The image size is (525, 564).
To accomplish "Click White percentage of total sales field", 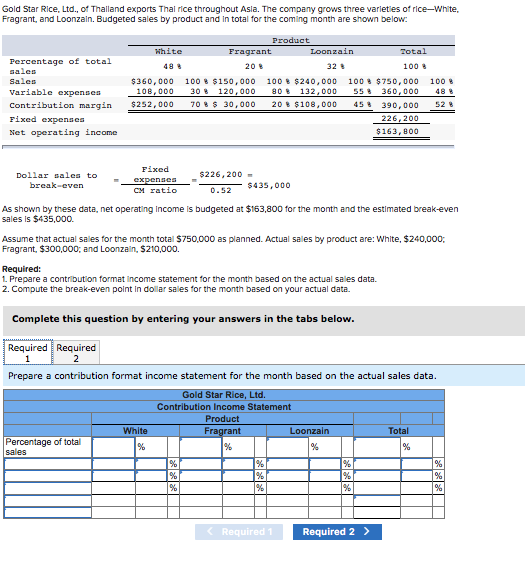I will [114, 447].
